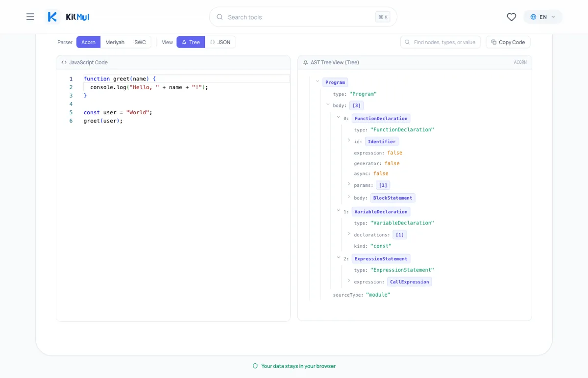Click inside the 'Find nodes, types, or value' field
The height and width of the screenshot is (378, 588).
440,42
